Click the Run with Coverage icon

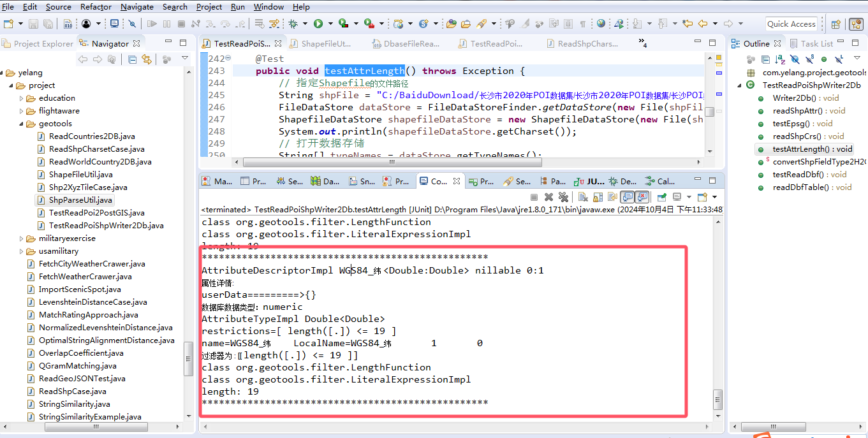[343, 24]
